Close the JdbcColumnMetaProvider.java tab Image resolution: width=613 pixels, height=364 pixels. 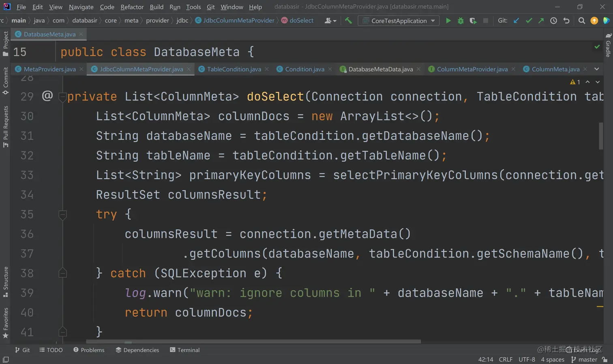click(189, 69)
